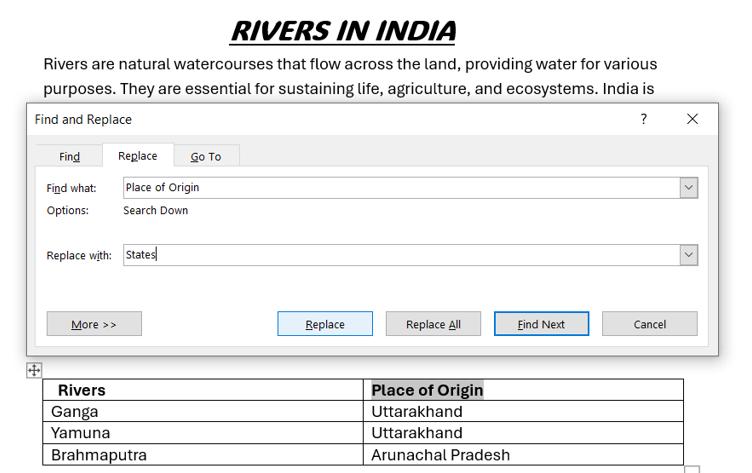
Task: Click the Arunachal Pradesh table cell
Action: [440, 455]
